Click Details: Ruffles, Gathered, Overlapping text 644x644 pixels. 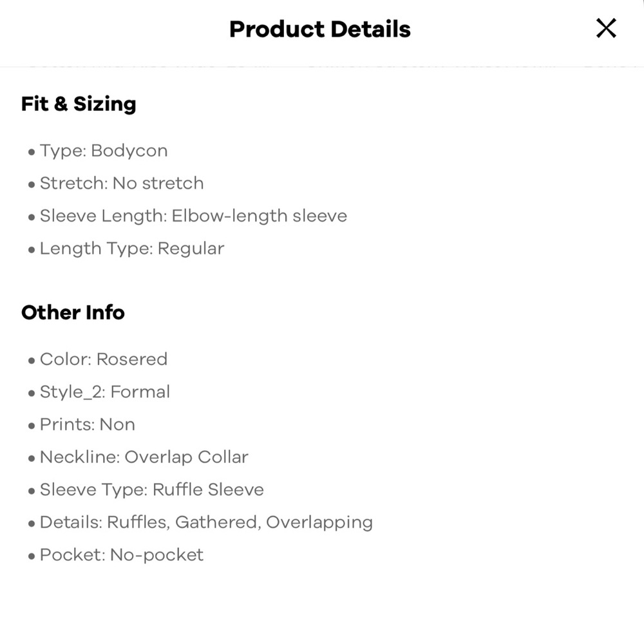pos(206,522)
